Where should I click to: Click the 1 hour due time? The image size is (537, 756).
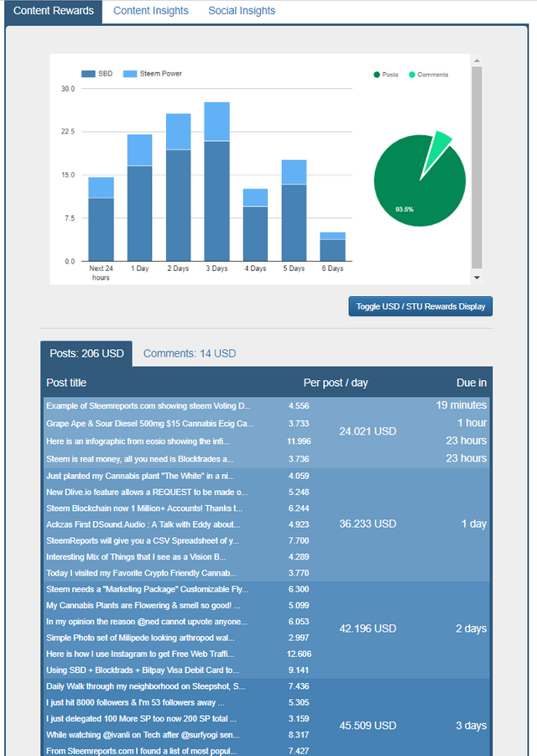tap(472, 424)
